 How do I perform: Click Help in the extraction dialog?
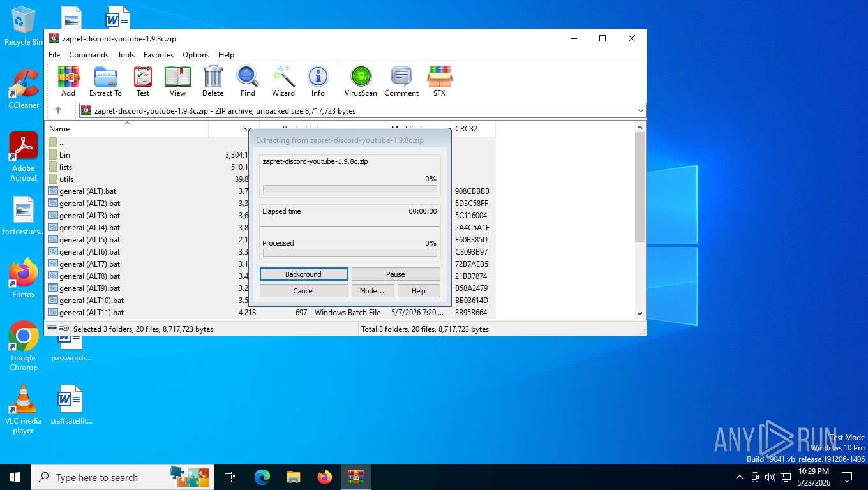click(x=419, y=291)
